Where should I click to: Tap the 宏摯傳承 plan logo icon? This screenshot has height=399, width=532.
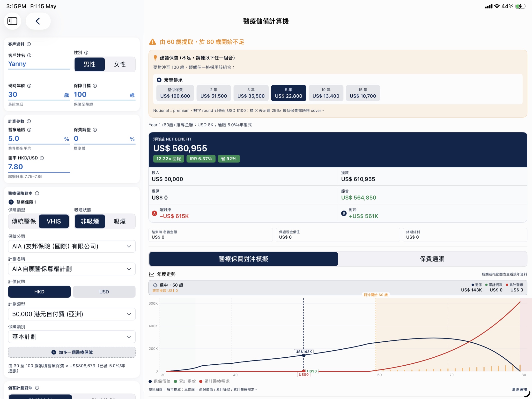159,80
